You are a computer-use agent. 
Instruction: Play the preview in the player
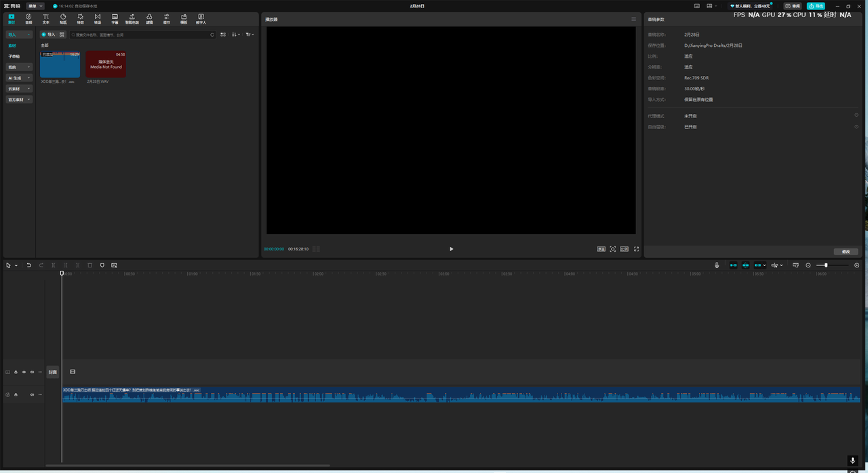[452, 249]
